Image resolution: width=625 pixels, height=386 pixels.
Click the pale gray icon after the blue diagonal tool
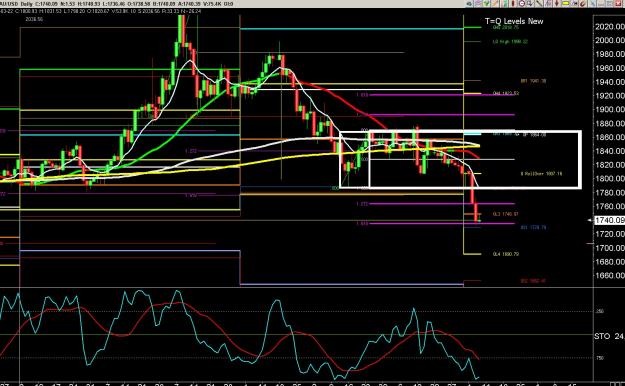click(601, 4)
